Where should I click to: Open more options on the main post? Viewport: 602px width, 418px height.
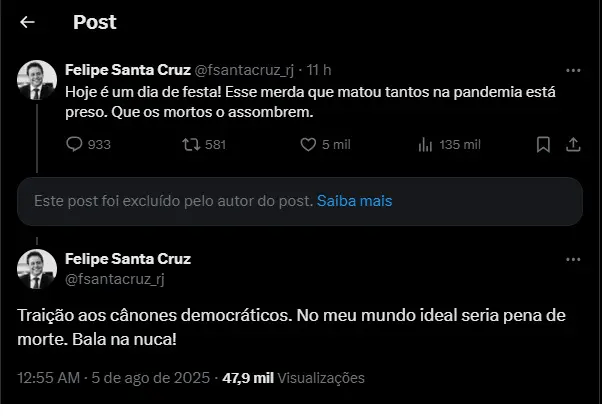click(573, 260)
